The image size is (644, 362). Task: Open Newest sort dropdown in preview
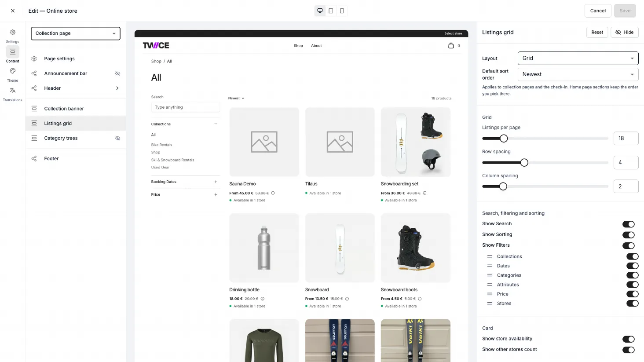pyautogui.click(x=236, y=98)
